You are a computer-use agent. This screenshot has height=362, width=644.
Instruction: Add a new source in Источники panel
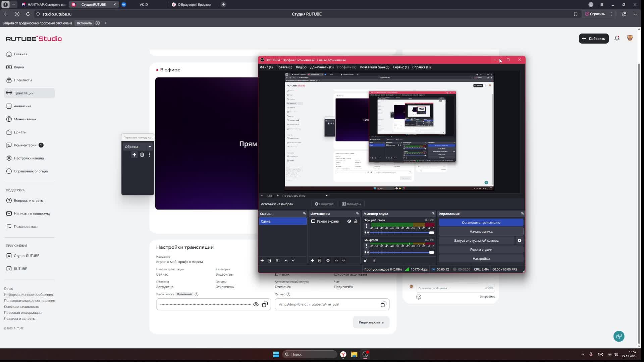(312, 260)
